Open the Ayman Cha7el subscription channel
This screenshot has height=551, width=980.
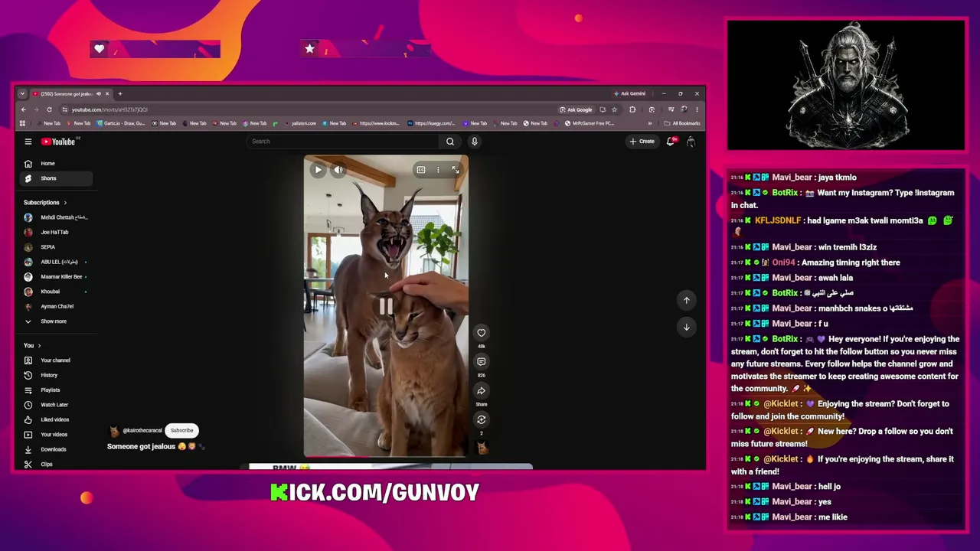56,306
